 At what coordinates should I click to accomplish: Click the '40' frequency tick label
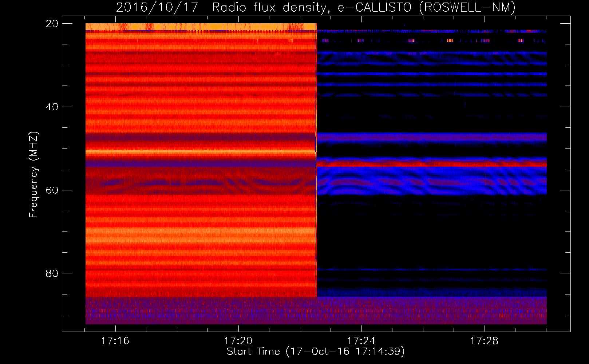(52, 107)
